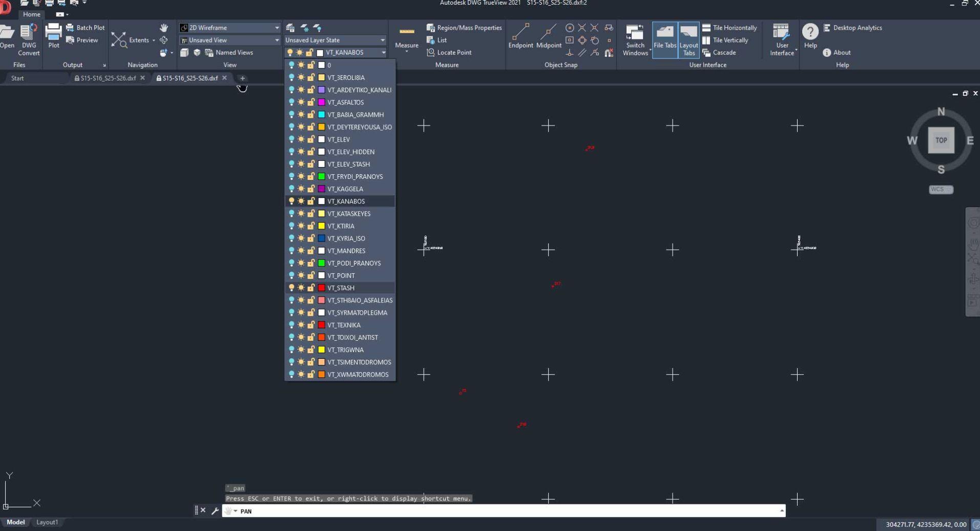Freeze the VT_KTIRIA layer using sun icon
Screen dimensions: 980x531
point(301,226)
